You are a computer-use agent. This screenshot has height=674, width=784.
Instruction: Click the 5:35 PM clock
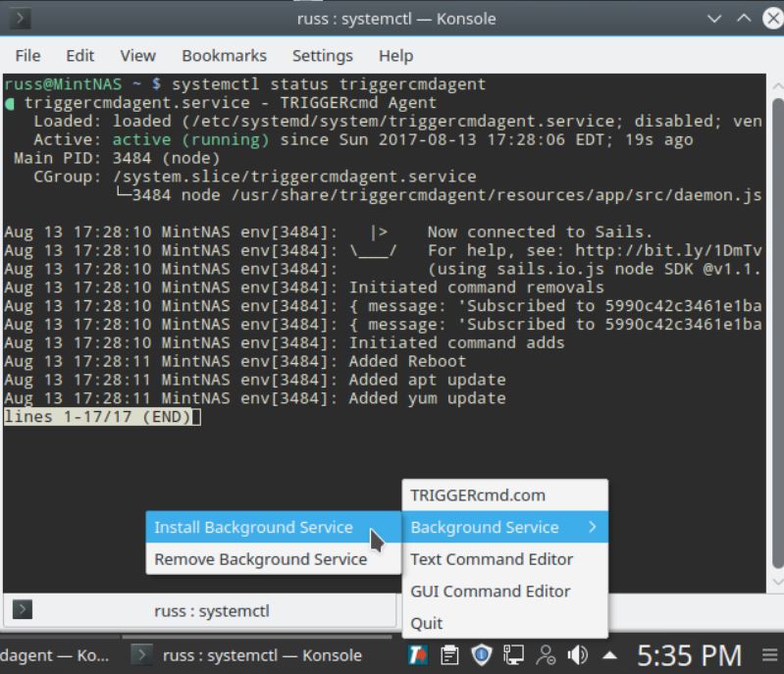point(690,655)
